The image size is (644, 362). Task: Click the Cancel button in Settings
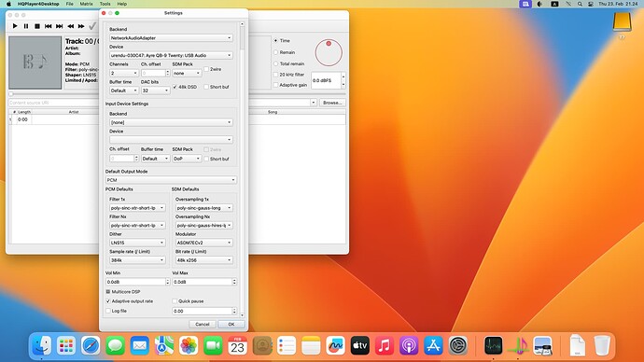point(203,325)
